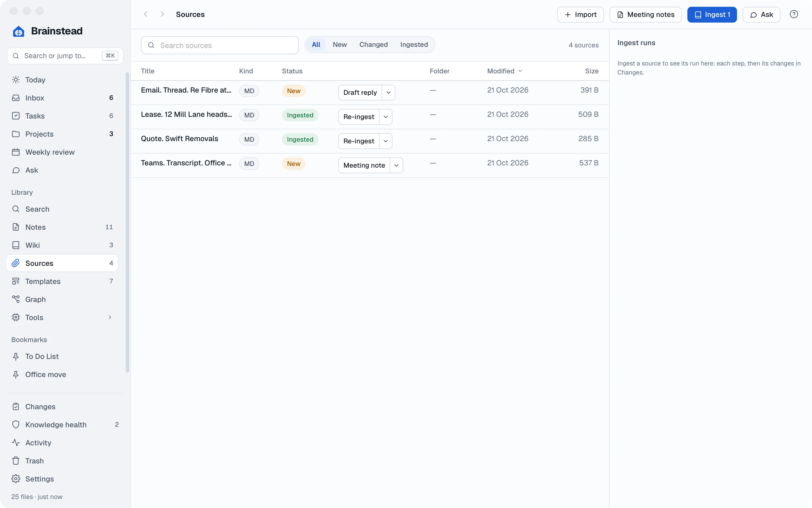
Task: Click Re-ingest for Quote. Swift Removals
Action: 359,141
